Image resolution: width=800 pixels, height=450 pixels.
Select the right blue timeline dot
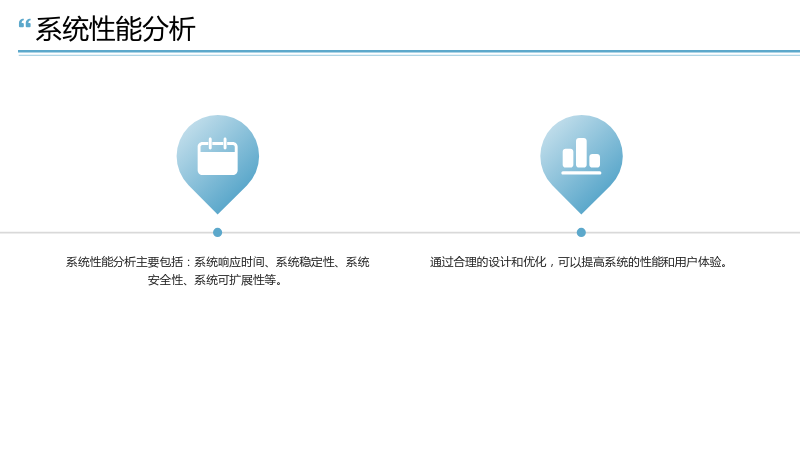(581, 233)
